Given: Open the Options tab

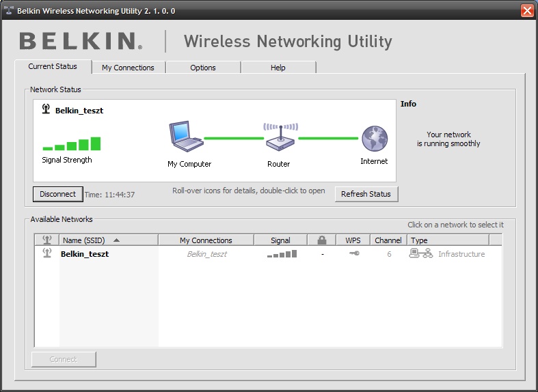Looking at the screenshot, I should coord(203,68).
